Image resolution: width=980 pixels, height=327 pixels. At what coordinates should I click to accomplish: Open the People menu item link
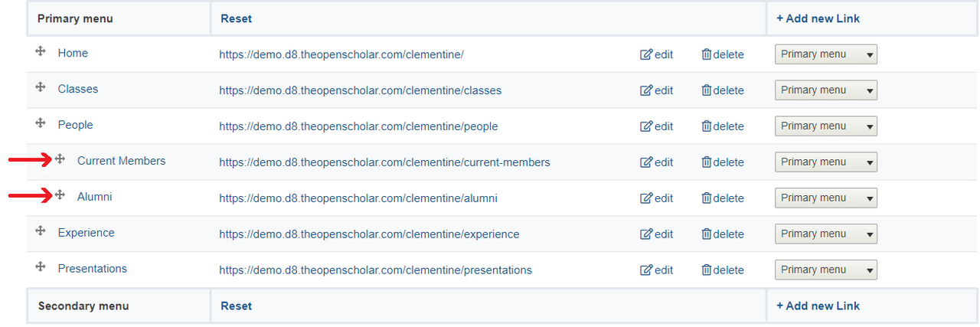(x=75, y=125)
